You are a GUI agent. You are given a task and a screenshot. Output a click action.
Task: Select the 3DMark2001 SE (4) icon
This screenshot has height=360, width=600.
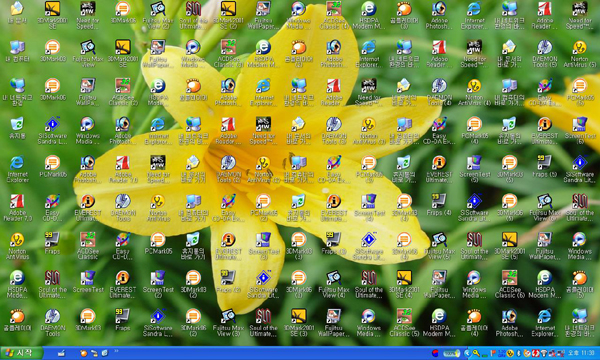coord(404,283)
